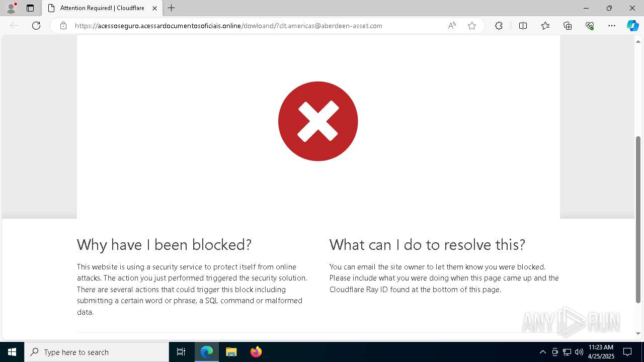The width and height of the screenshot is (644, 362).
Task: Open Firefox from taskbar
Action: click(256, 352)
